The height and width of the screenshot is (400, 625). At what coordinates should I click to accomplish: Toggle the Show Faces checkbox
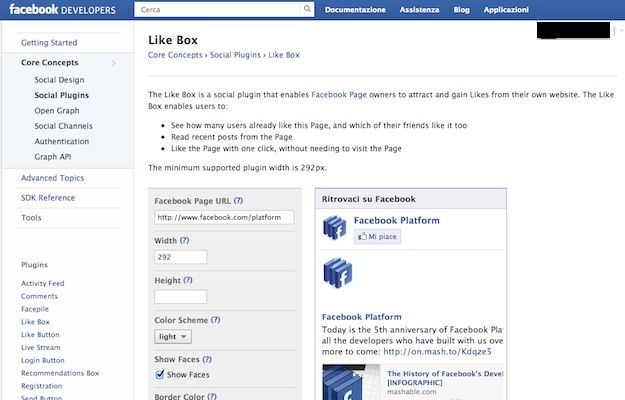click(x=160, y=375)
